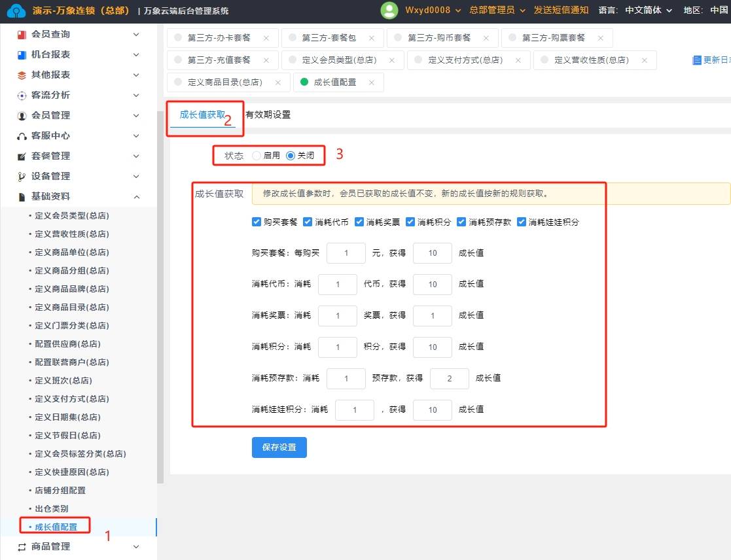Click the 会员查询 sidebar icon
Image resolution: width=731 pixels, height=560 pixels.
point(22,34)
